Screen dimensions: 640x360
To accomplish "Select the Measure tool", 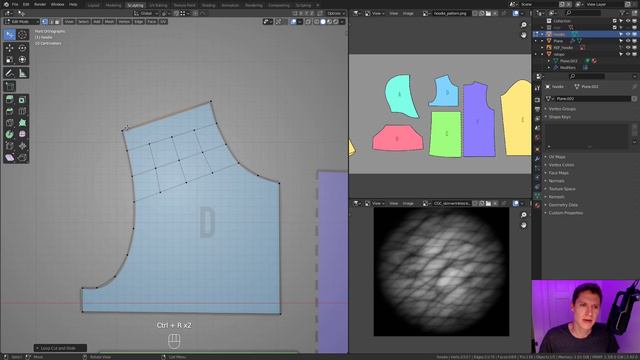I will click(x=22, y=73).
